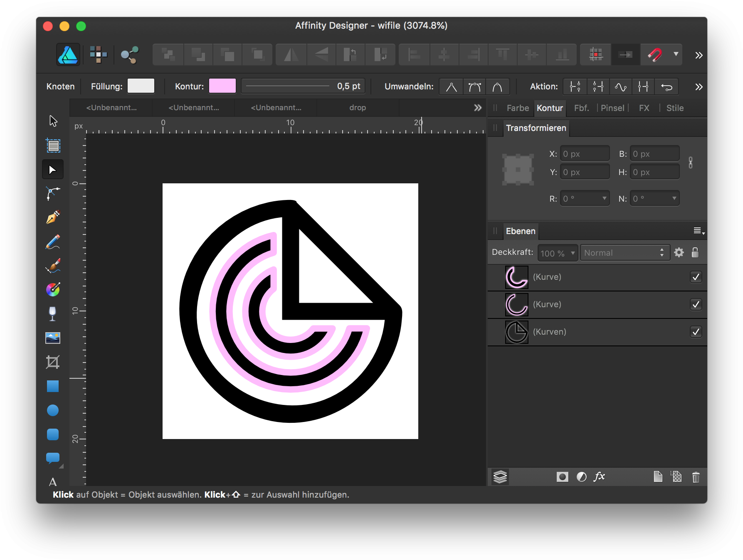Open layer effects via the fx icon

tap(600, 476)
